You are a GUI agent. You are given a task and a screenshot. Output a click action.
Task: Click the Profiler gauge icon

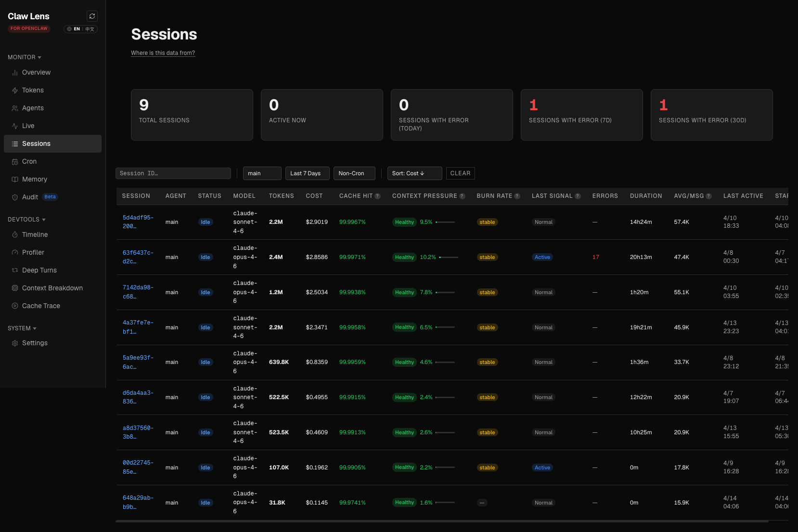coord(15,253)
